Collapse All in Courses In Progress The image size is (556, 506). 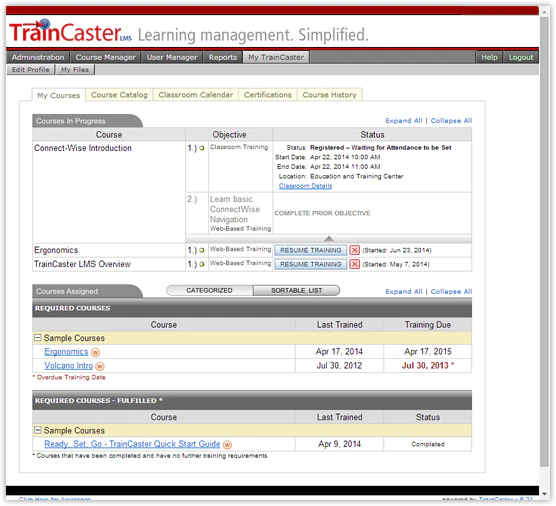[451, 121]
